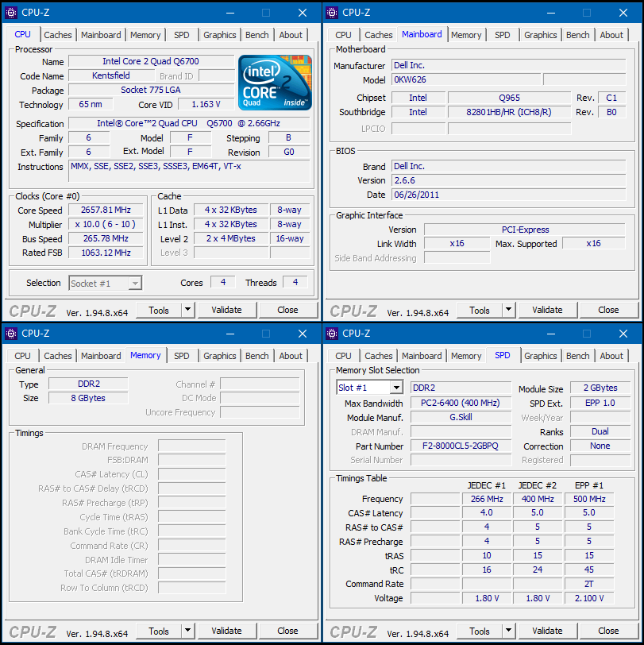Click the module manufacturer G.Skill field

[x=461, y=418]
